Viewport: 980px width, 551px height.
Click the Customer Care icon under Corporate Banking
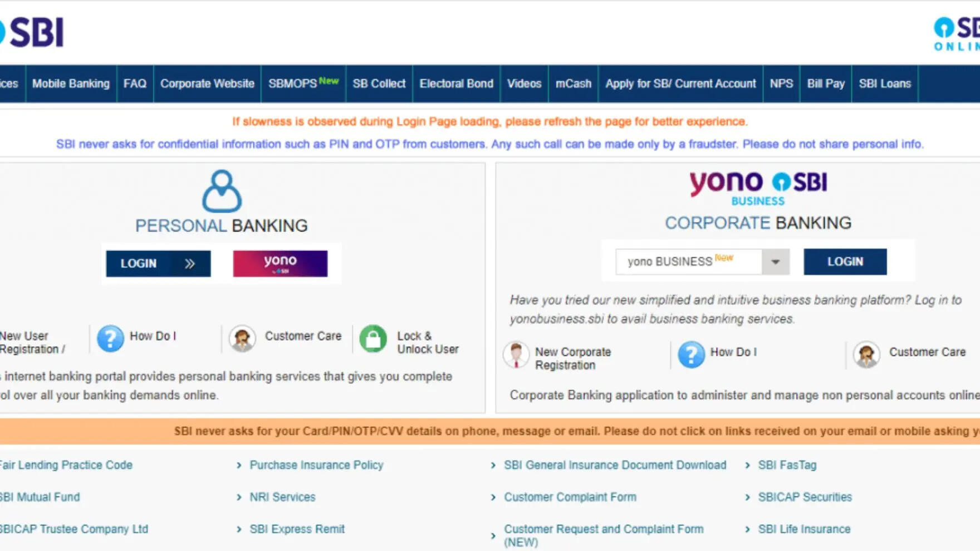coord(866,355)
